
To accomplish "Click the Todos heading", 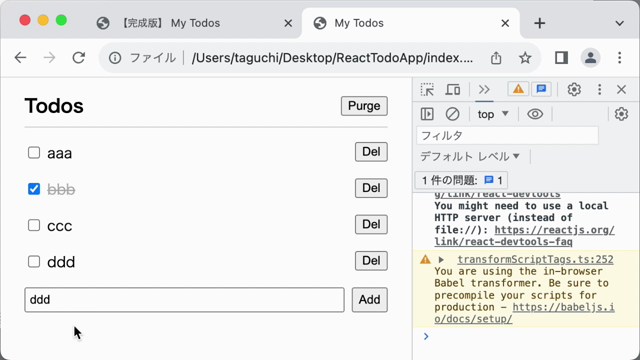I will [54, 106].
